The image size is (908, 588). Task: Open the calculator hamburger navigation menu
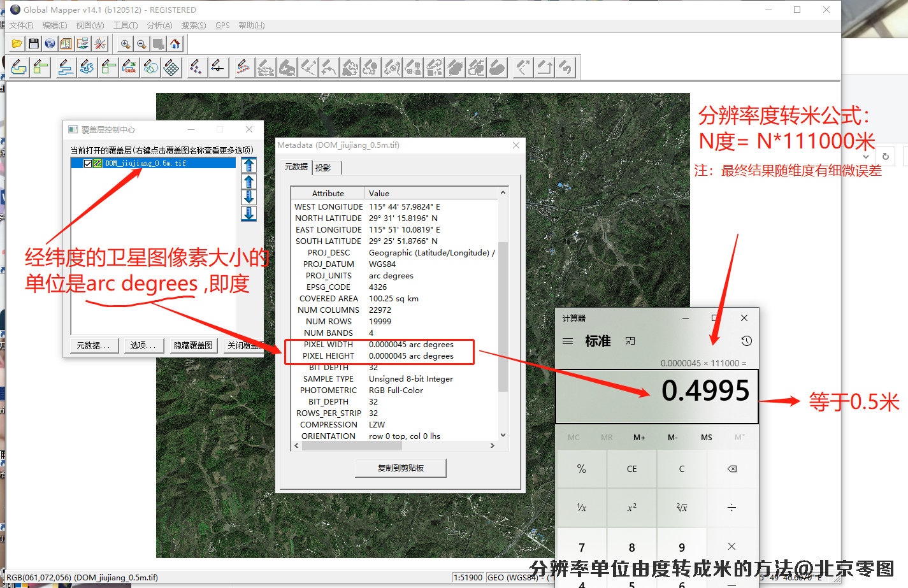point(568,341)
